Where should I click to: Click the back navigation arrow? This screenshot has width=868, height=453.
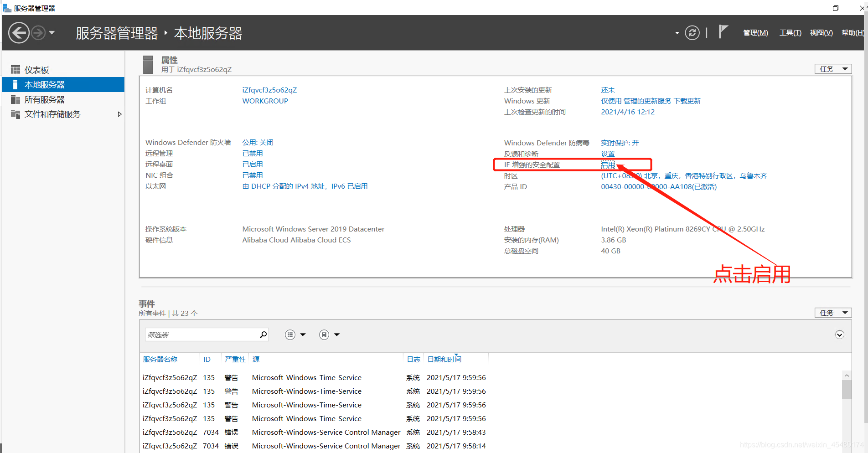point(19,33)
